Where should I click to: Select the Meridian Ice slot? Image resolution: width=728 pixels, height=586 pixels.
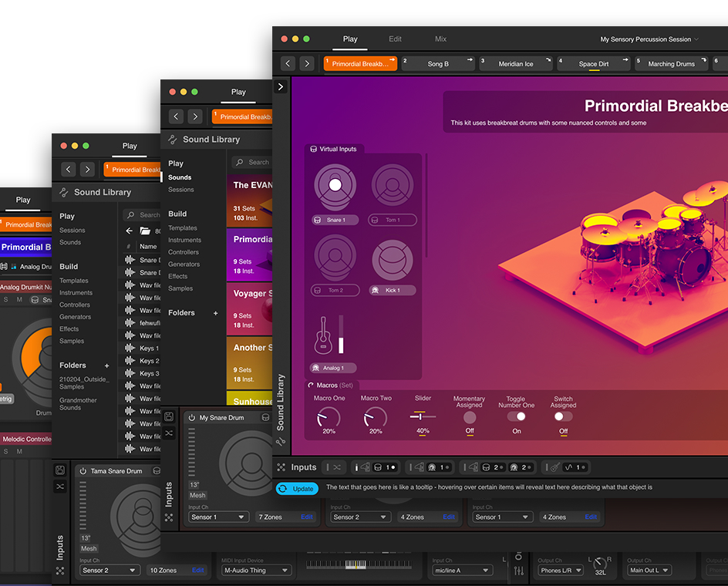pos(516,64)
